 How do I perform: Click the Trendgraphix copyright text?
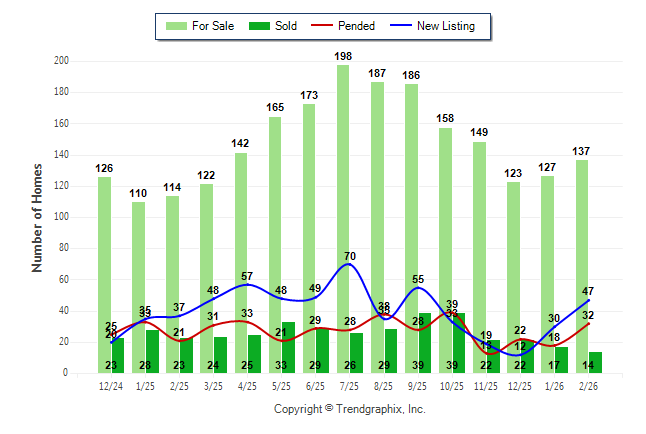click(350, 409)
